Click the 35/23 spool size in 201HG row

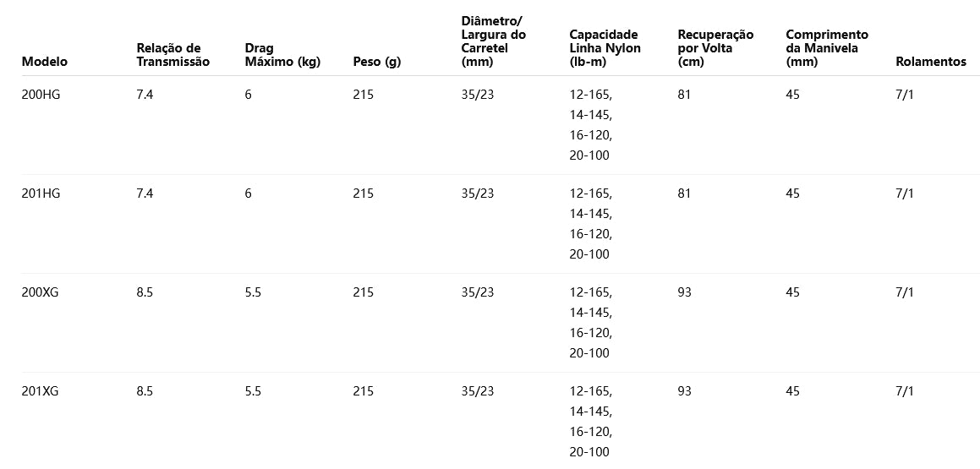click(478, 194)
